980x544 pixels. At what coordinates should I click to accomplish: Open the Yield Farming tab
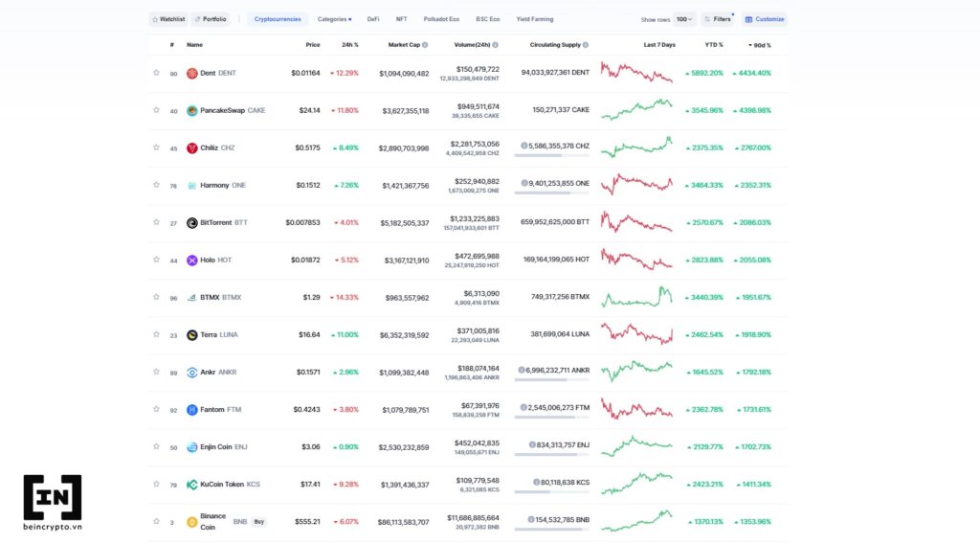(535, 19)
